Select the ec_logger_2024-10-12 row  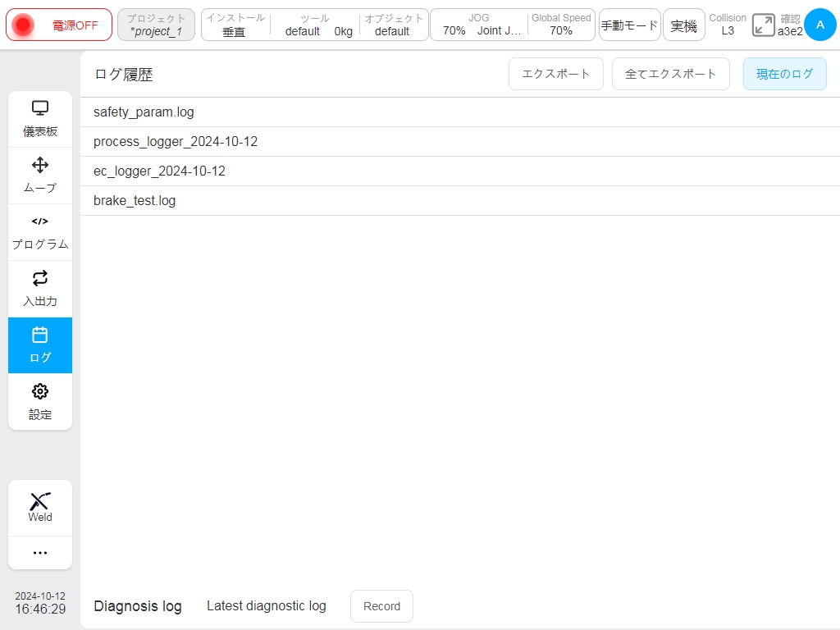pos(459,171)
